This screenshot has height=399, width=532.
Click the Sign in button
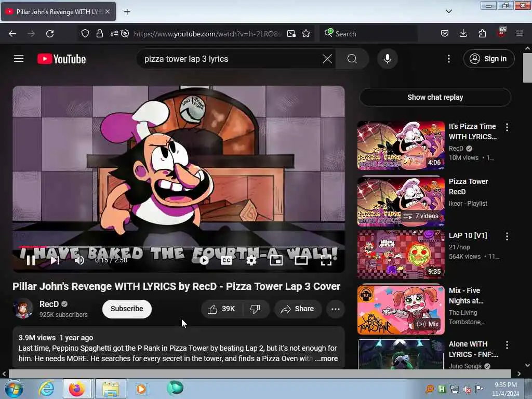(x=488, y=59)
